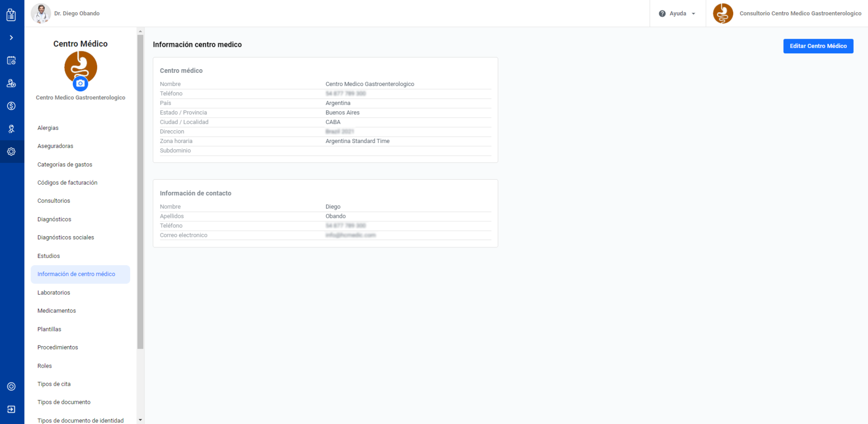The width and height of the screenshot is (868, 424).
Task: Open Códigos de facturación section
Action: [68, 182]
